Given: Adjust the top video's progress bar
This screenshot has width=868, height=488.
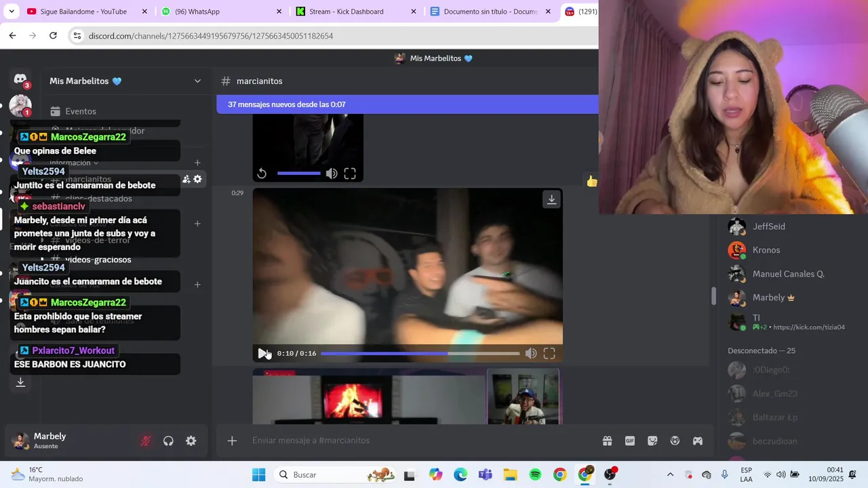Looking at the screenshot, I should point(298,174).
